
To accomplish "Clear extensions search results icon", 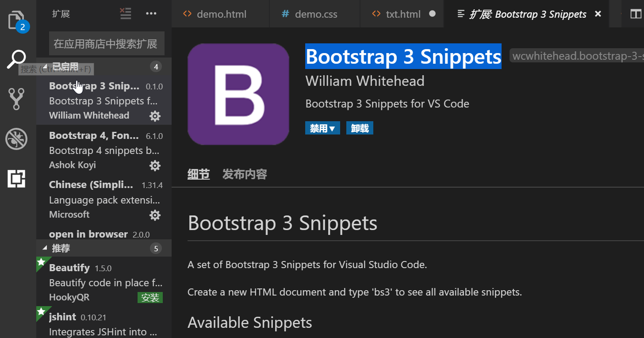I will coord(126,14).
